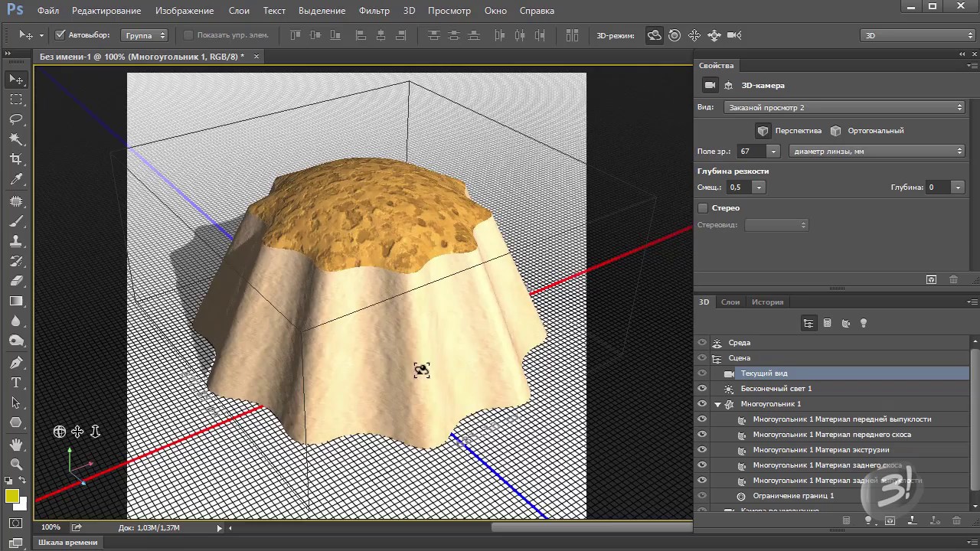
Task: Open the Вид camera view dropdown
Action: [844, 108]
